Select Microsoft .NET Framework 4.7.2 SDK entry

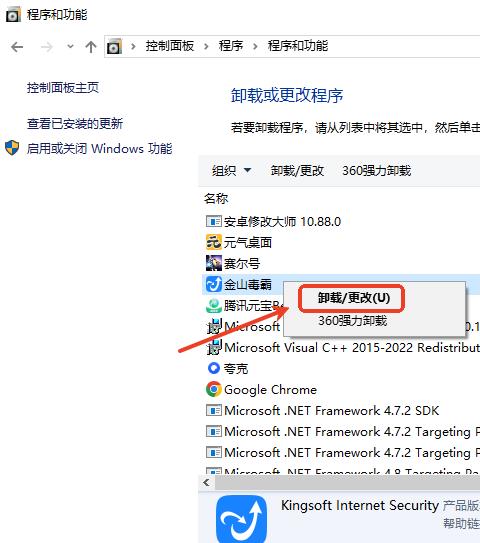coord(331,411)
